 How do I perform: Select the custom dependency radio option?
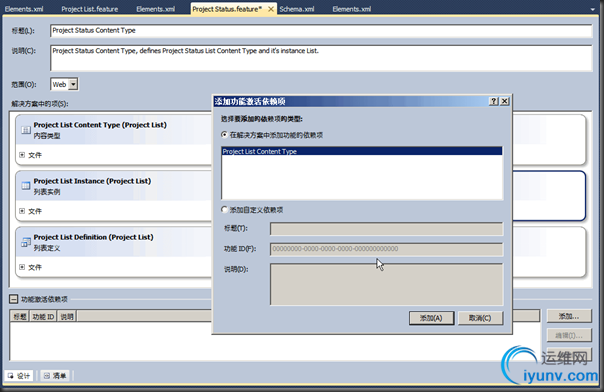tap(224, 209)
